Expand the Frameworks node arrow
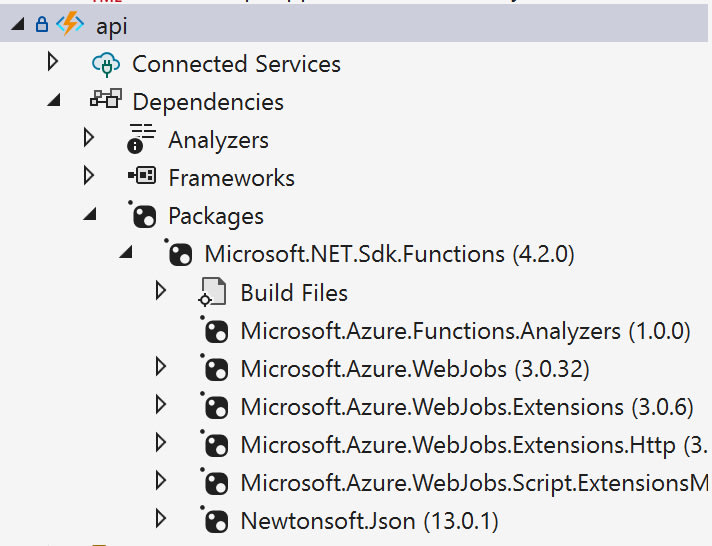This screenshot has height=546, width=712. pyautogui.click(x=89, y=177)
